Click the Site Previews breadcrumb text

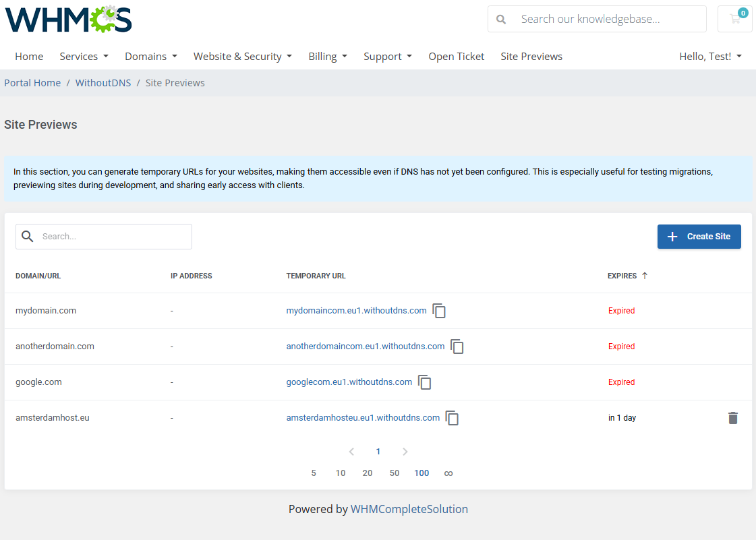point(175,83)
